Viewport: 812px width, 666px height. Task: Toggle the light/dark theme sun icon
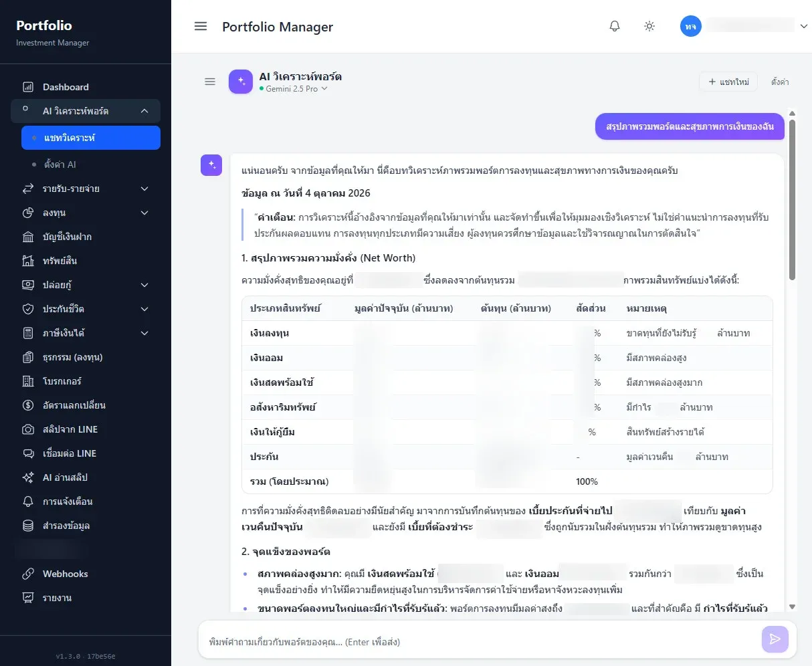click(x=649, y=26)
